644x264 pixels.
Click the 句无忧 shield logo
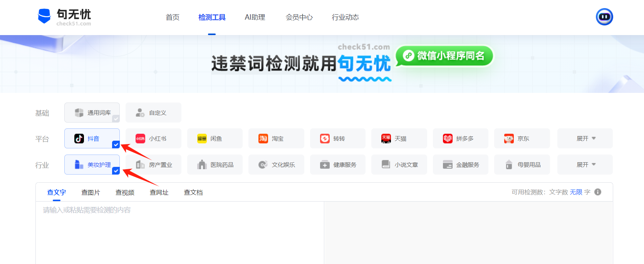point(44,16)
